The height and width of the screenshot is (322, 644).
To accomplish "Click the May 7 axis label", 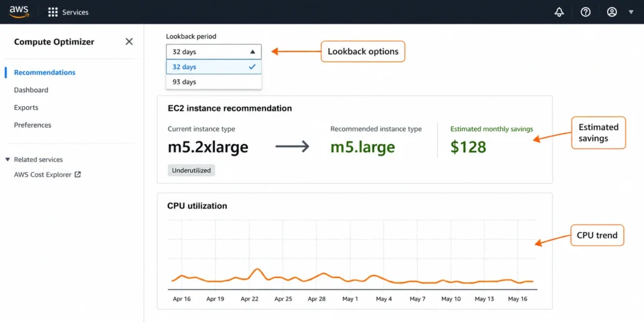I will [418, 299].
